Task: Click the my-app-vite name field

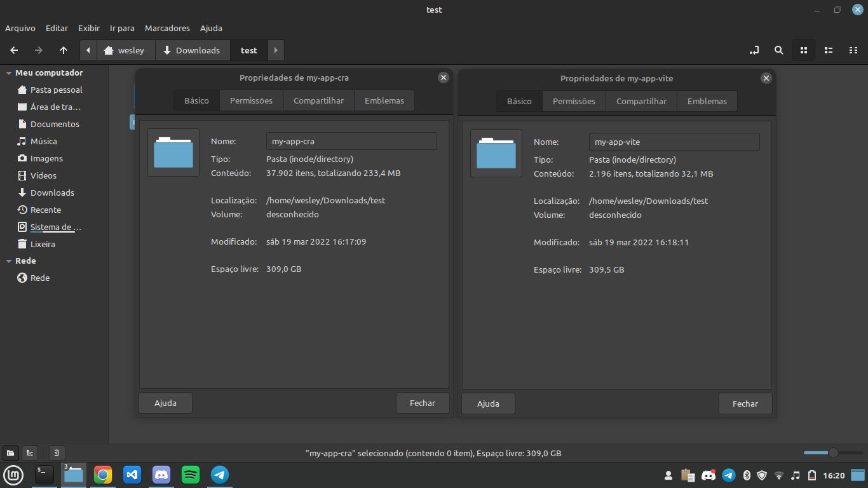Action: 674,141
